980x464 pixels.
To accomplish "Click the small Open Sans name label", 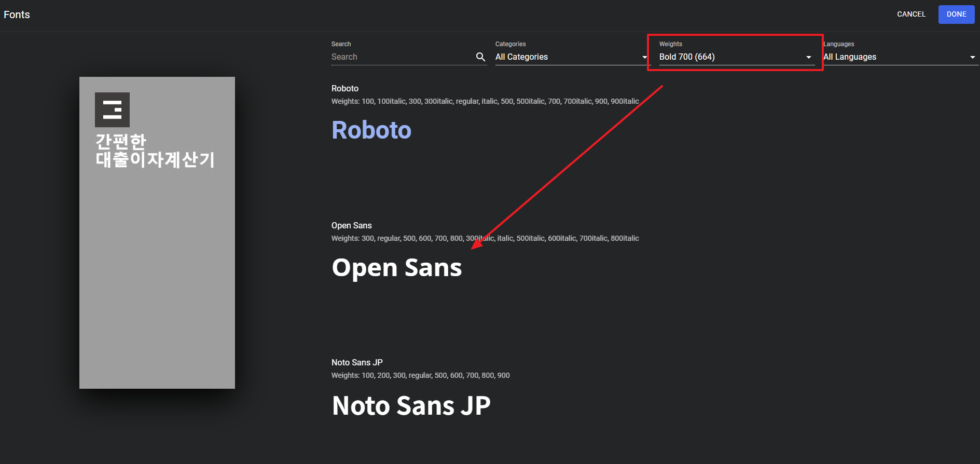I will coord(352,225).
